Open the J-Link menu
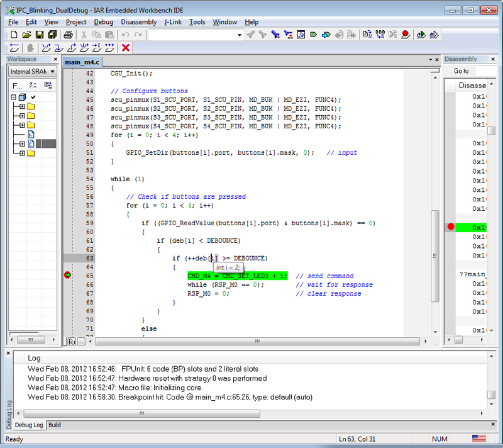The image size is (503, 448). point(173,22)
